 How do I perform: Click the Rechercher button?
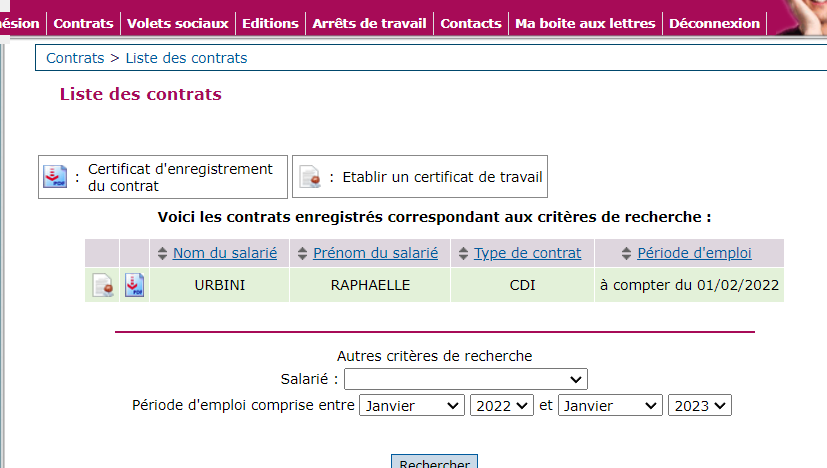pos(434,463)
